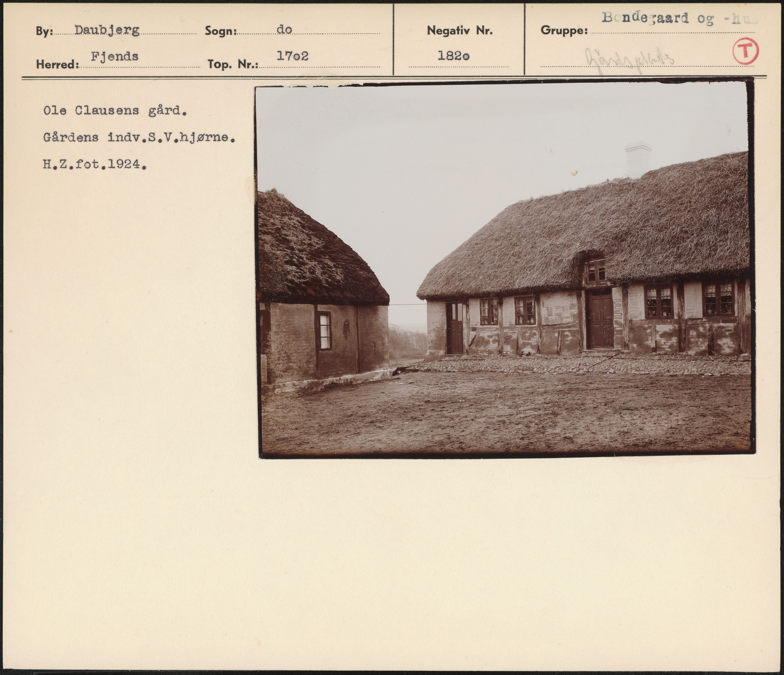Click the 'H.Z.fot.1924.' caption line
This screenshot has height=675, width=784.
click(x=94, y=164)
